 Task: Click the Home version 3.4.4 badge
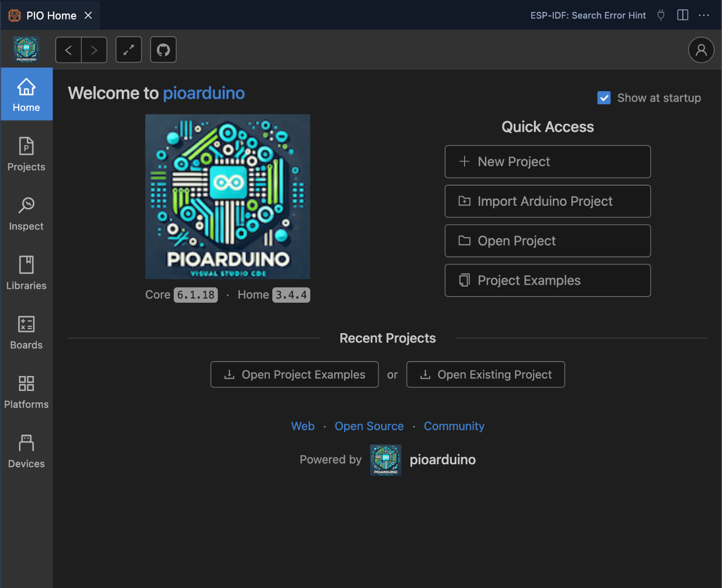click(x=291, y=295)
